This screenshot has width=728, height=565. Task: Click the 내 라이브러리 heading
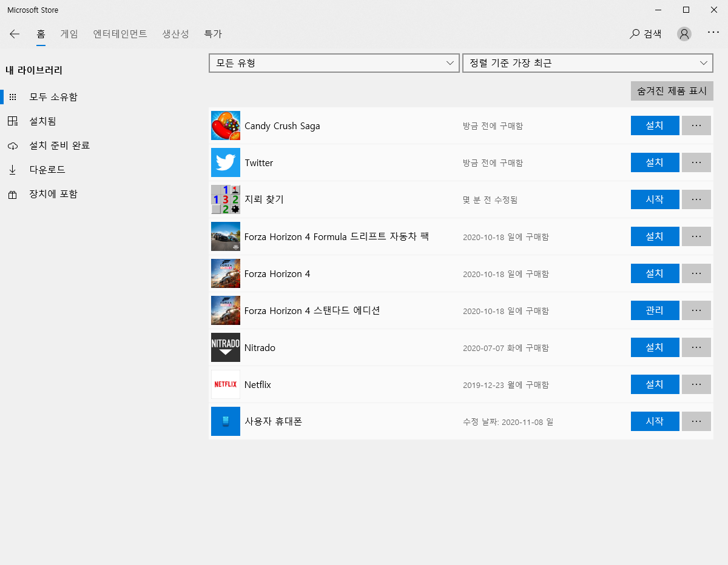34,70
